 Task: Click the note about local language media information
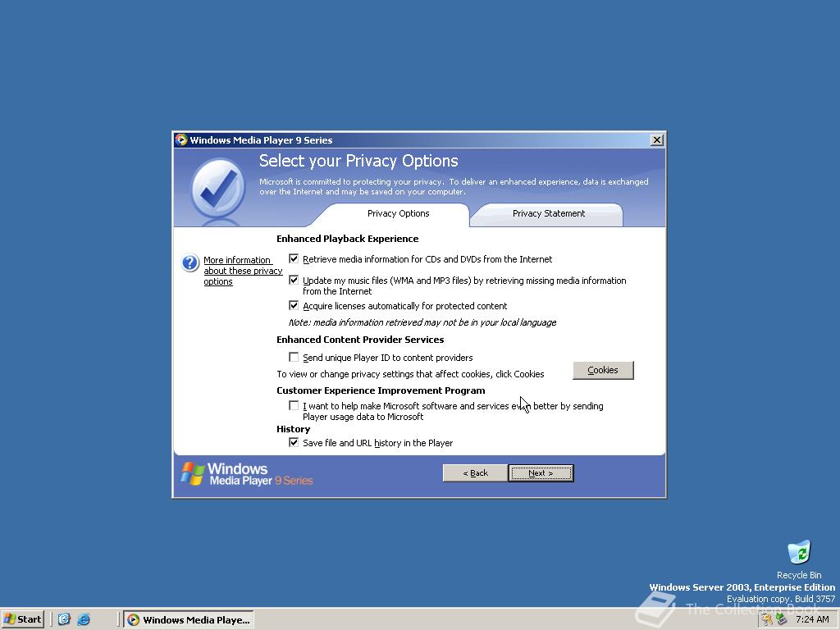422,322
